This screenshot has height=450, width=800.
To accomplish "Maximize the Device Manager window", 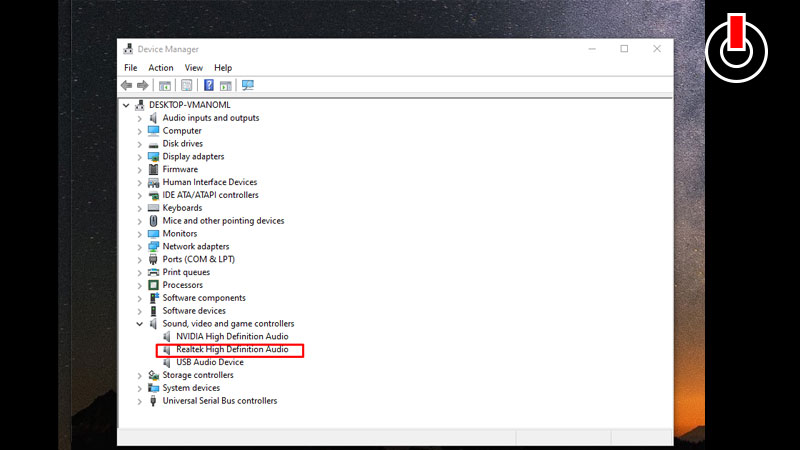I will 624,49.
